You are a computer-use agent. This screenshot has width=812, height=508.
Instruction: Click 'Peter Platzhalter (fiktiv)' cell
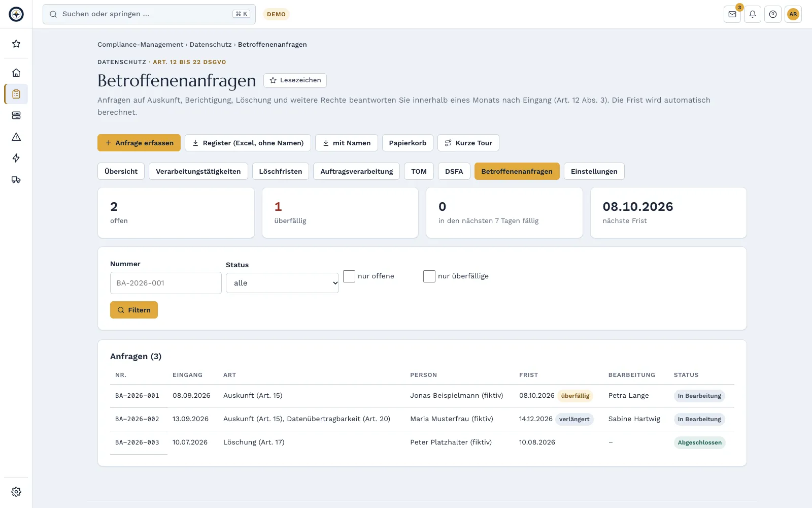coord(451,442)
